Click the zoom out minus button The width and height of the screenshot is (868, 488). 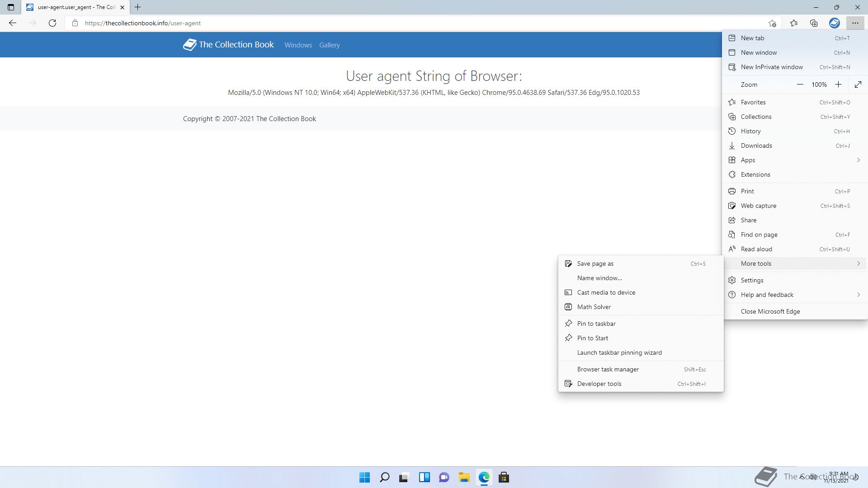(x=800, y=84)
